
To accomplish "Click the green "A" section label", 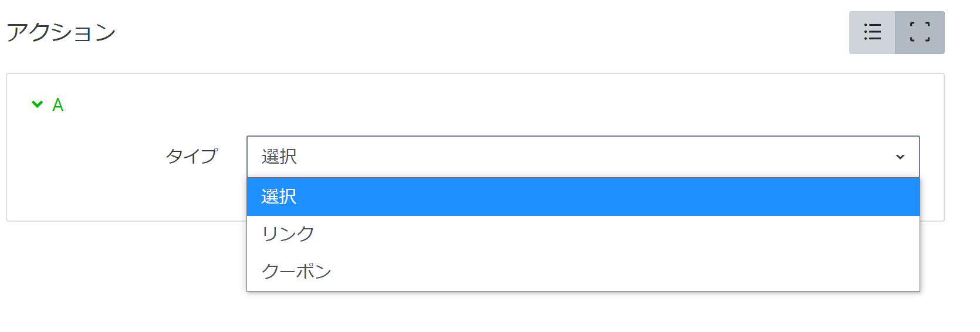I will [58, 105].
